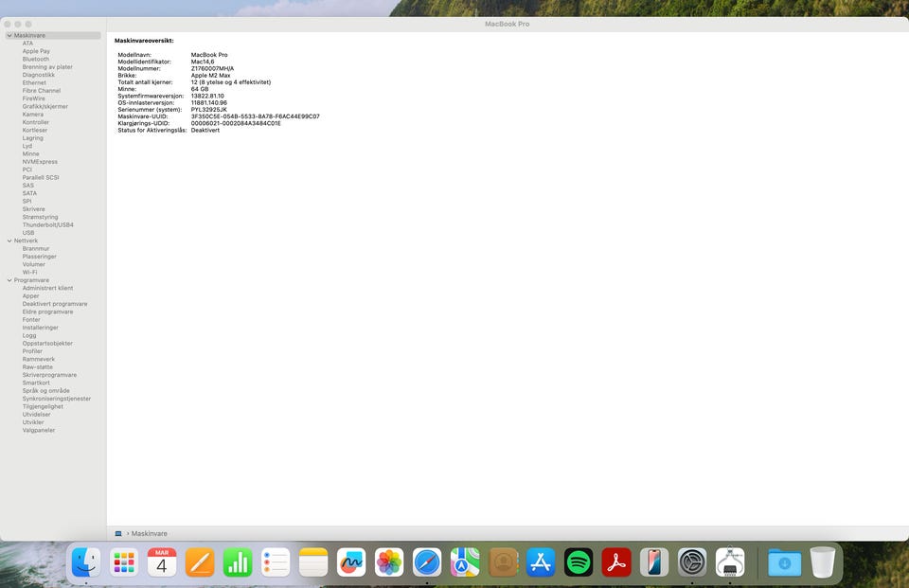The image size is (909, 588).
Task: Open the App Store in the Dock
Action: tap(541, 561)
